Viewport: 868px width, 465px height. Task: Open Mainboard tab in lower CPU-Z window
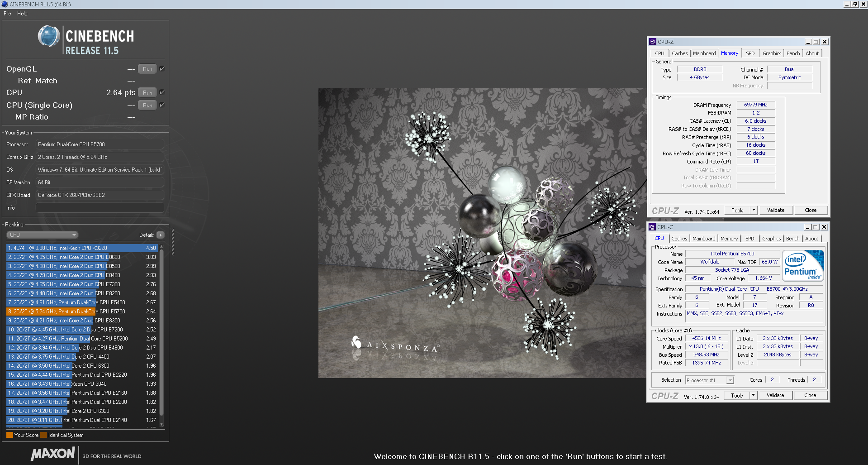pos(704,239)
